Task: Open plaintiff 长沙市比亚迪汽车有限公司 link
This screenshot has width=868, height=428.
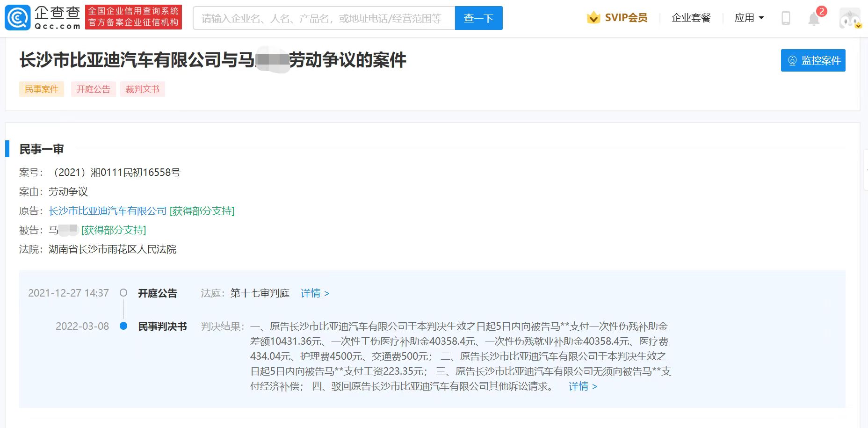Action: click(108, 211)
